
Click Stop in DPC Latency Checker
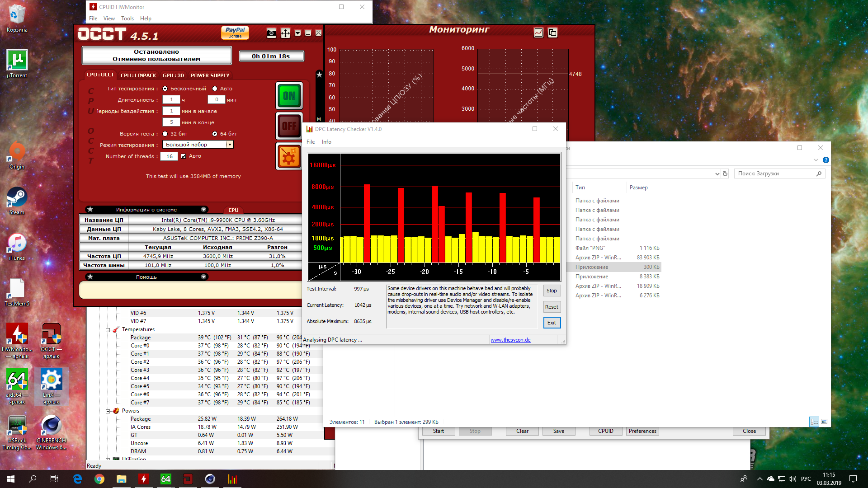[552, 291]
